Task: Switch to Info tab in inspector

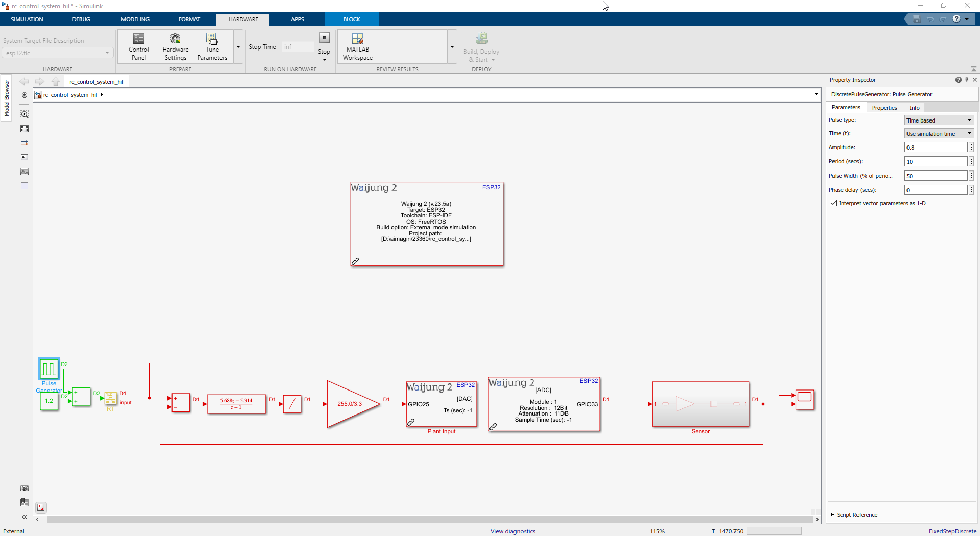Action: tap(914, 108)
